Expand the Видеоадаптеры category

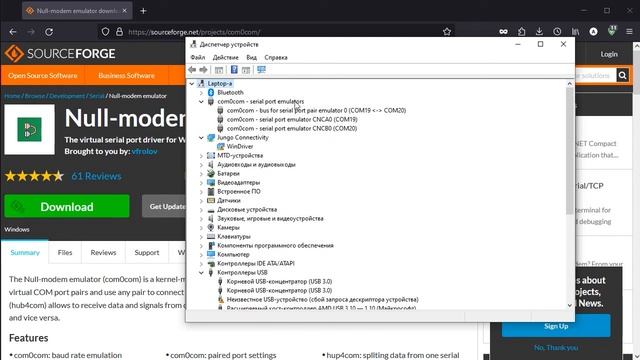[201, 182]
